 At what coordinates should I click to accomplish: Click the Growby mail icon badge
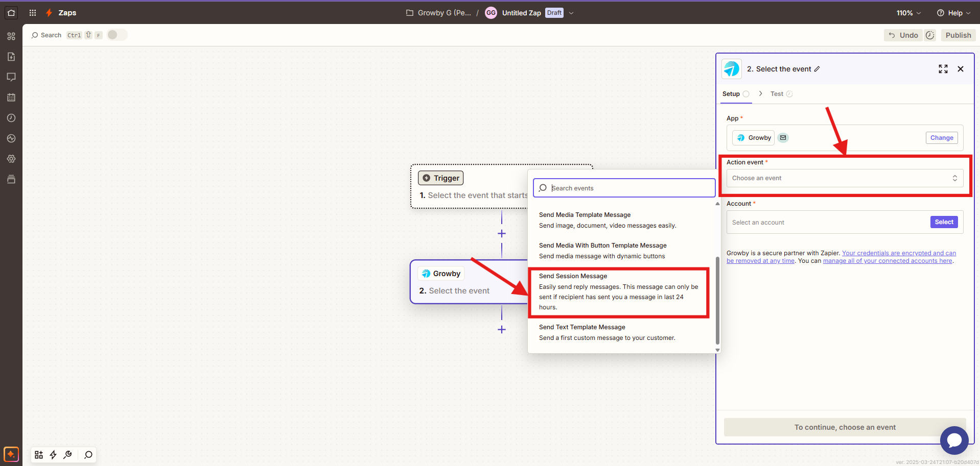coord(783,138)
